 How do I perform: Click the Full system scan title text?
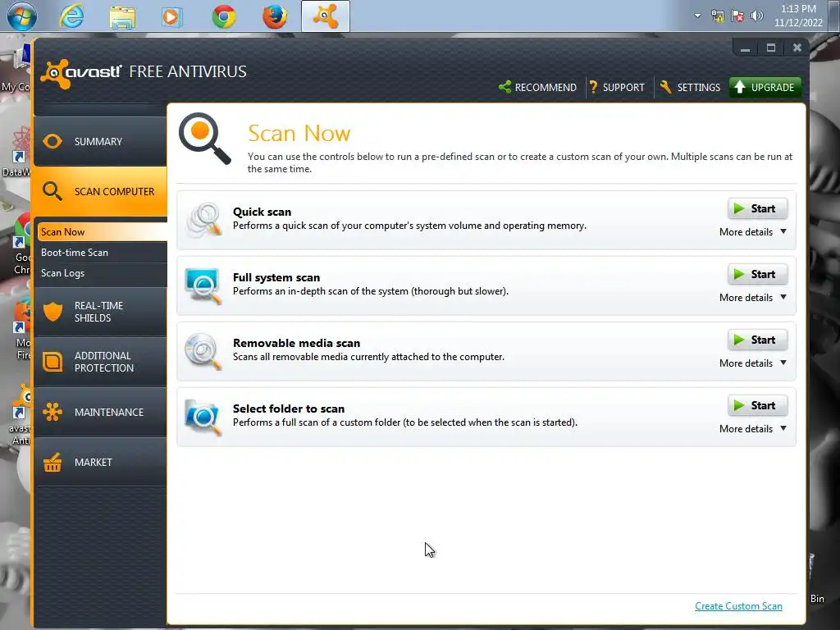coord(276,277)
